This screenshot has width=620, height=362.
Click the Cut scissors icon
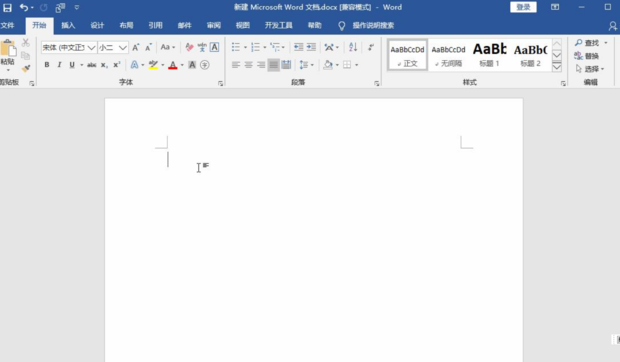tap(26, 43)
